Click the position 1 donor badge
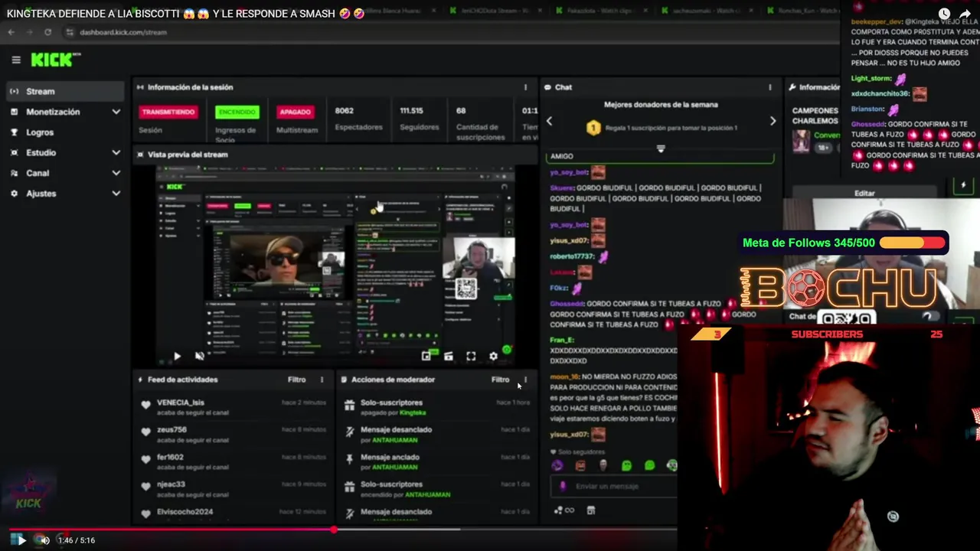 (x=593, y=128)
